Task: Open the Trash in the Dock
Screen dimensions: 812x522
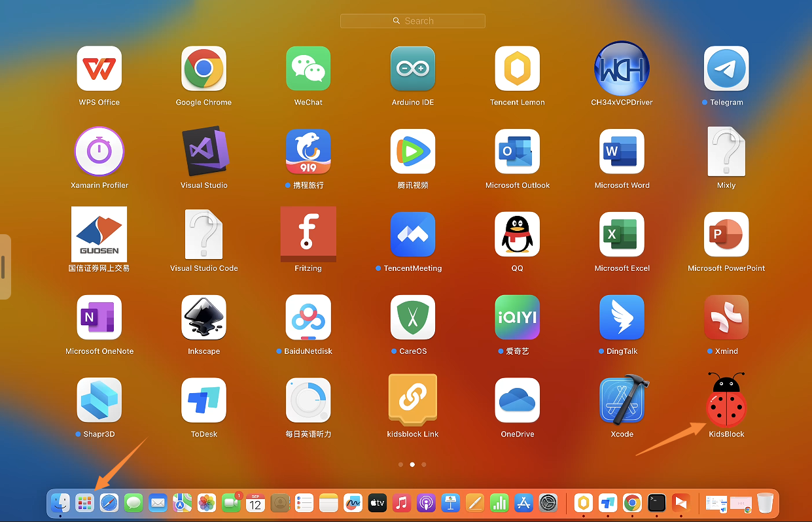Action: pos(765,502)
